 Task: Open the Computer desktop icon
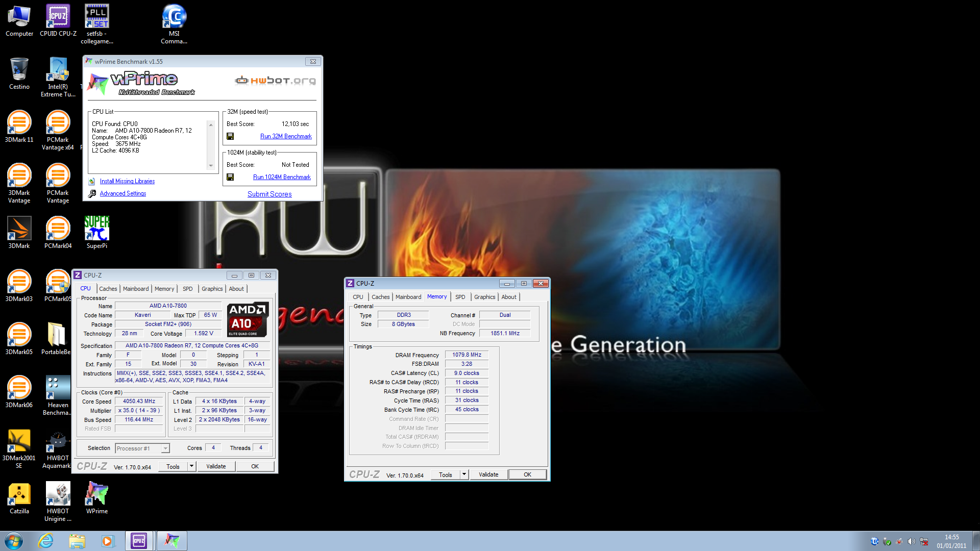[19, 20]
